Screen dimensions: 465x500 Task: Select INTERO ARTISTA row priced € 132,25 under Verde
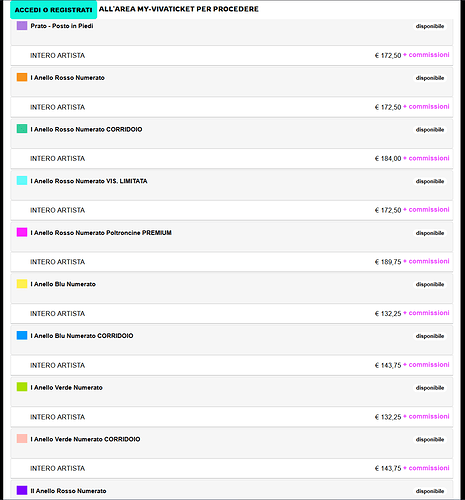tap(232, 417)
